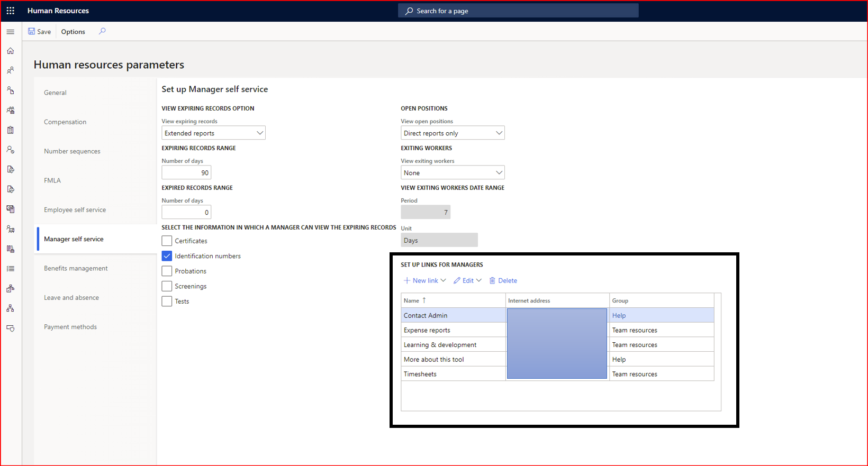868x466 pixels.
Task: Click the New link plus icon
Action: point(406,281)
